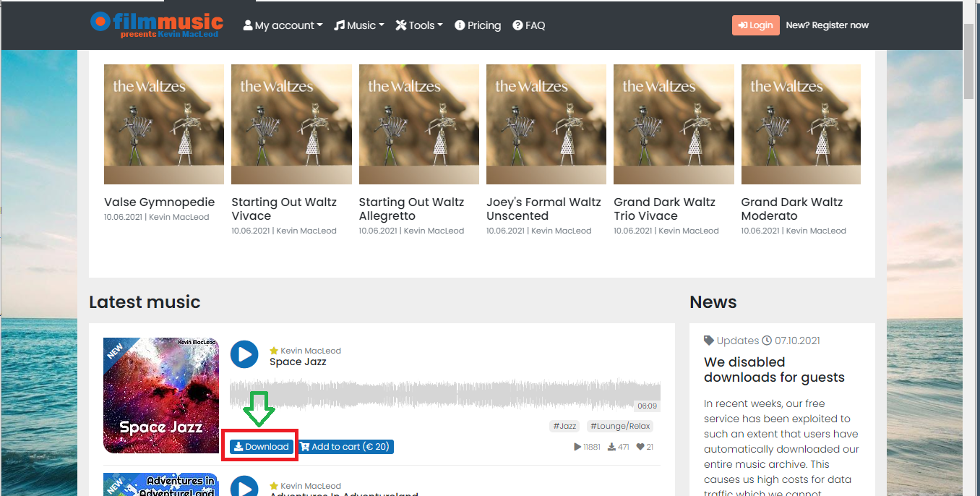Viewport: 980px width, 496px height.
Task: Click the Kevin MacLeod name above Adventures in Adventureland
Action: [x=311, y=486]
